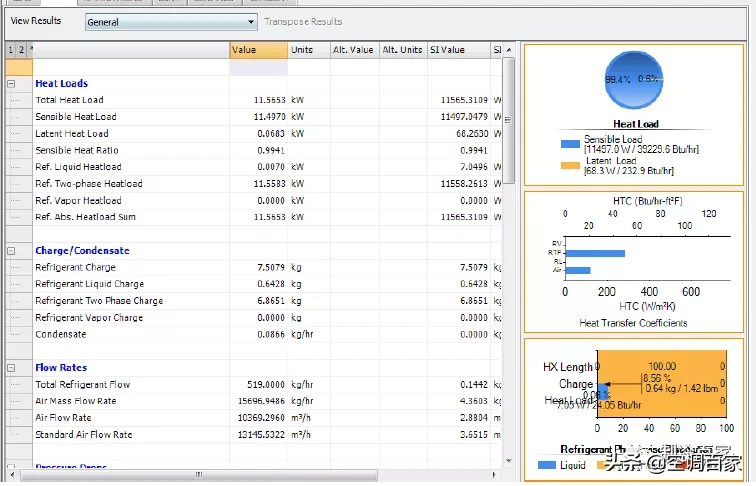Select the Condensate row label
Viewport: 756px width, 486px height.
[x=61, y=335]
